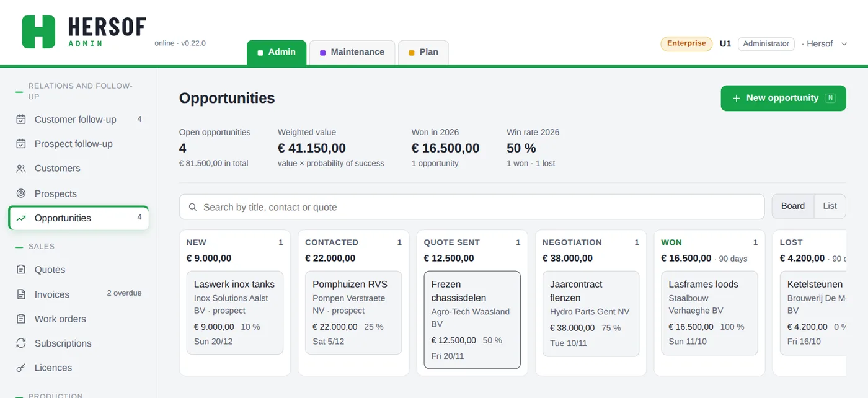Click the NEGOTIATION column header
This screenshot has height=398, width=868.
[572, 242]
